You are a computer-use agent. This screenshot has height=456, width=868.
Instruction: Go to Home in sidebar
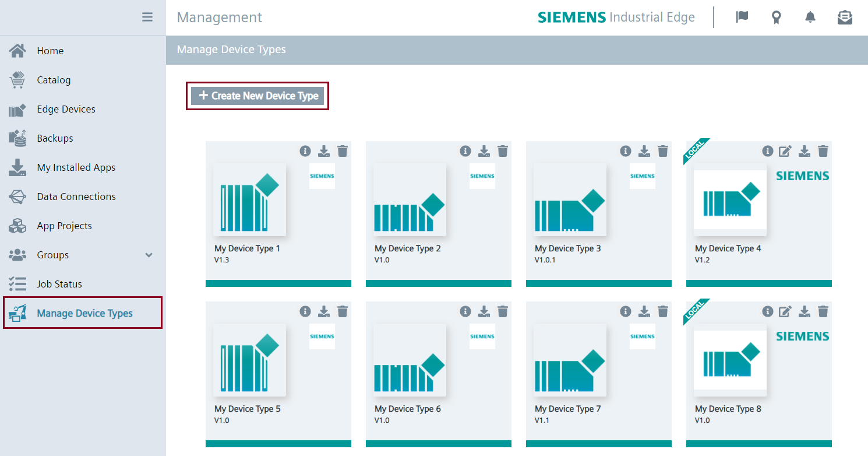tap(83, 51)
